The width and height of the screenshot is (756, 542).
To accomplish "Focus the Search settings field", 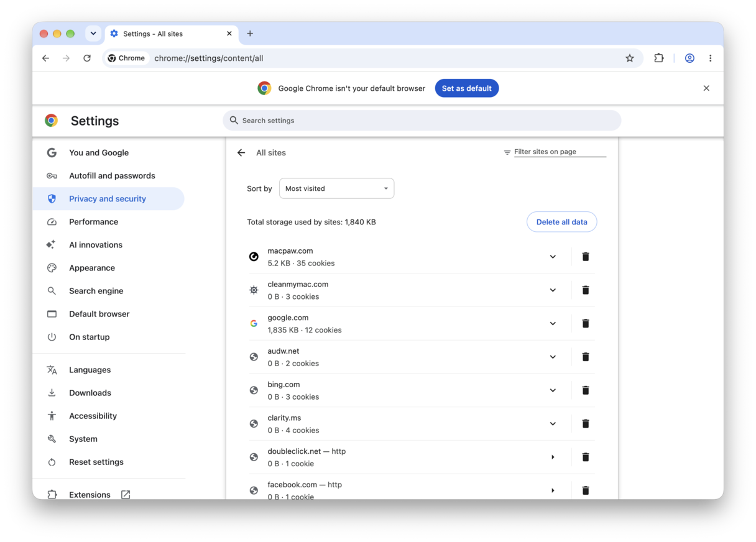I will 422,121.
